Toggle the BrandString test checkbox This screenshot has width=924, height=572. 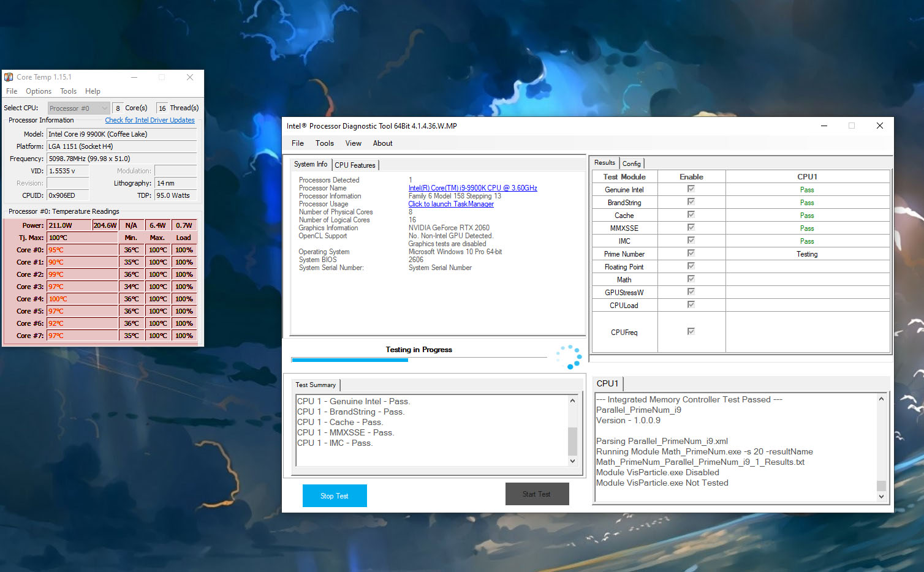point(691,202)
